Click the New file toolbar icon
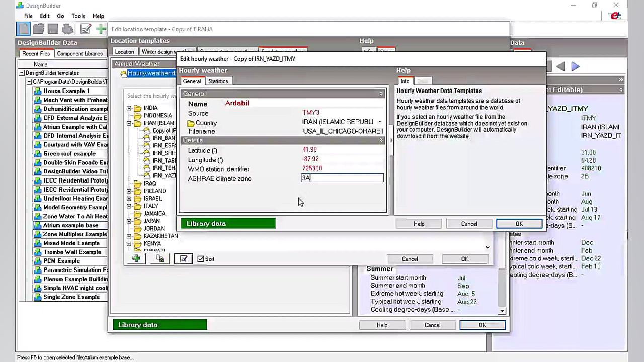This screenshot has width=644, height=362. click(23, 29)
